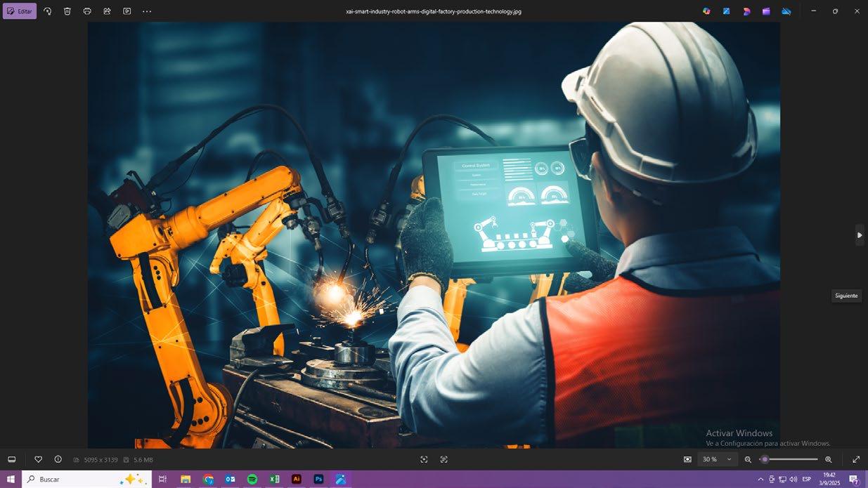This screenshot has width=868, height=488.
Task: Rotate the image with the rotate icon
Action: pos(47,11)
